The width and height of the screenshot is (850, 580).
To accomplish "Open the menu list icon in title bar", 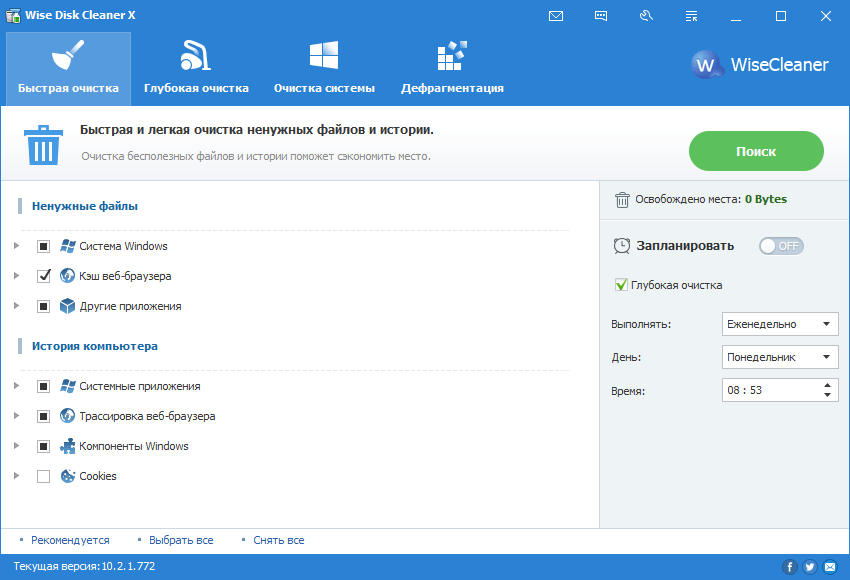I will pyautogui.click(x=691, y=16).
